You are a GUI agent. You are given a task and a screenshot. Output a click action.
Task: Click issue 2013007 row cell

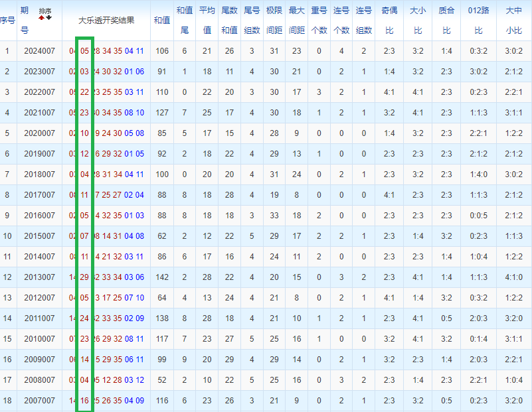click(x=39, y=277)
